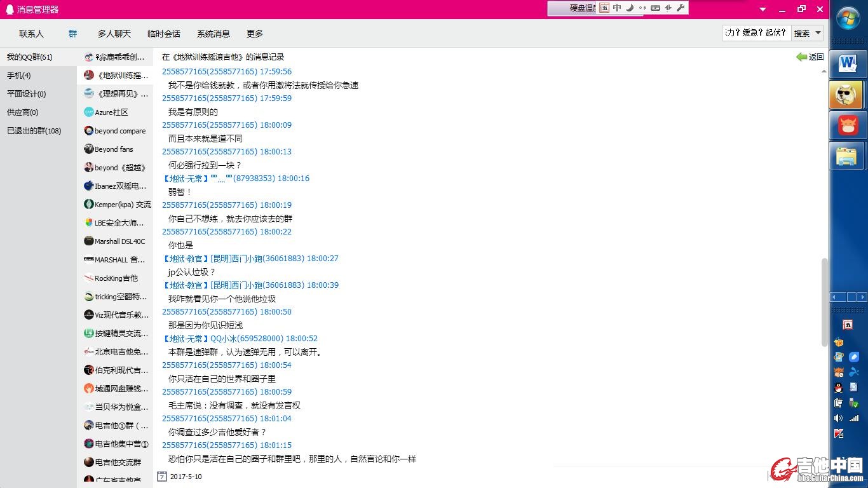Open the title bar dropdown menu arrow
This screenshot has width=868, height=488.
pyautogui.click(x=763, y=10)
